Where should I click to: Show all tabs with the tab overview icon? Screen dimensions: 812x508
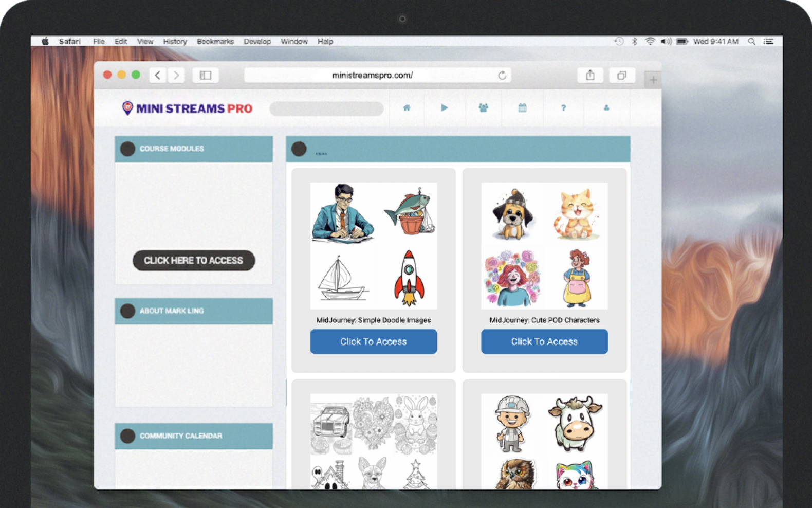click(621, 75)
